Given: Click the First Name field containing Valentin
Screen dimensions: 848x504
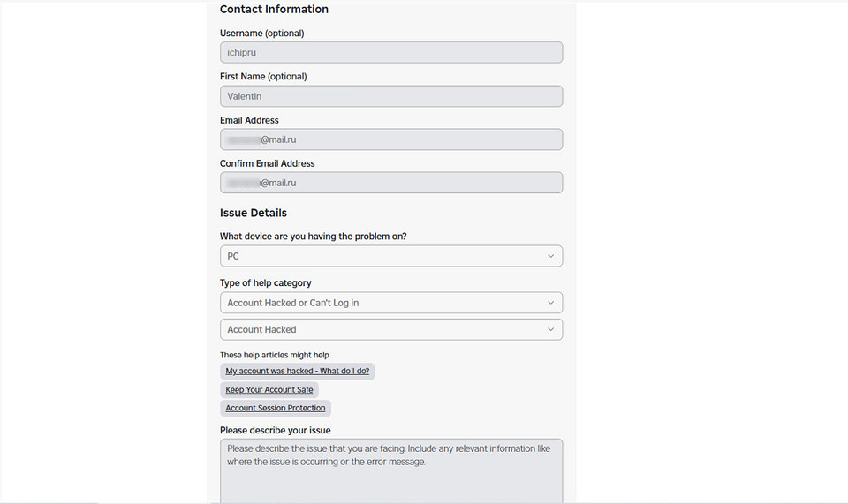Looking at the screenshot, I should 390,96.
